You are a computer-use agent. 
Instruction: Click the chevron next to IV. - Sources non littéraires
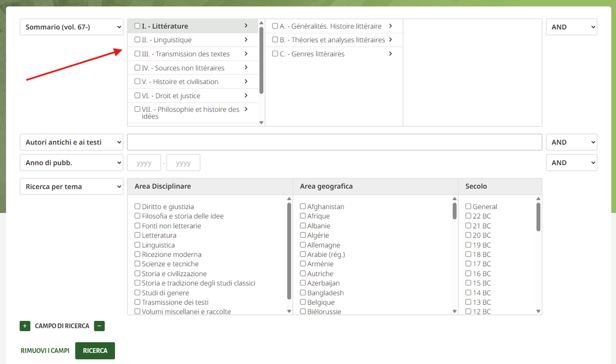[x=246, y=67]
